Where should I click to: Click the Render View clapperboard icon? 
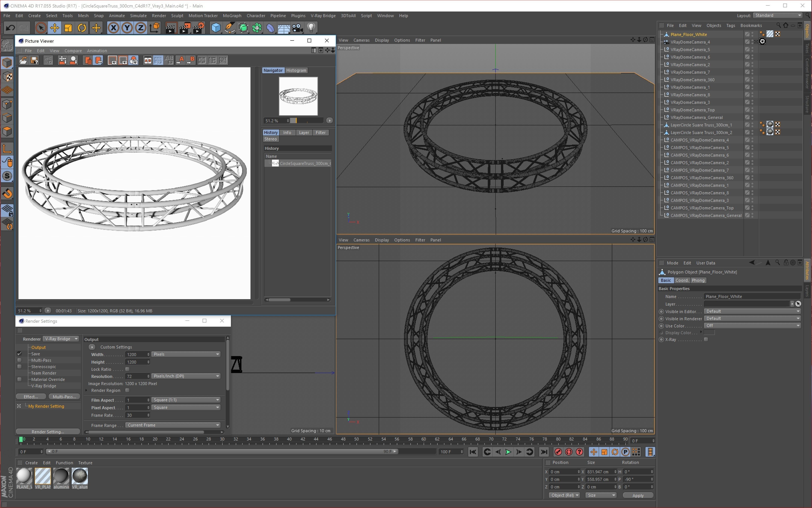click(171, 28)
